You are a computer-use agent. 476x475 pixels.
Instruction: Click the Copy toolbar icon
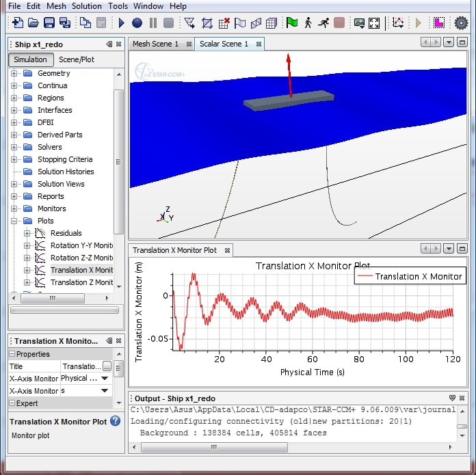click(85, 23)
